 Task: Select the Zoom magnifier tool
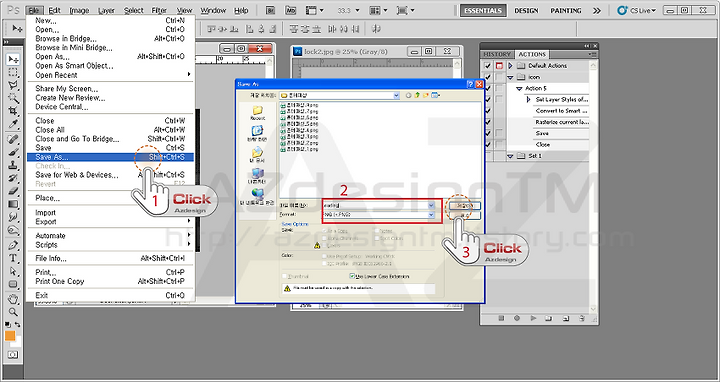[13, 312]
